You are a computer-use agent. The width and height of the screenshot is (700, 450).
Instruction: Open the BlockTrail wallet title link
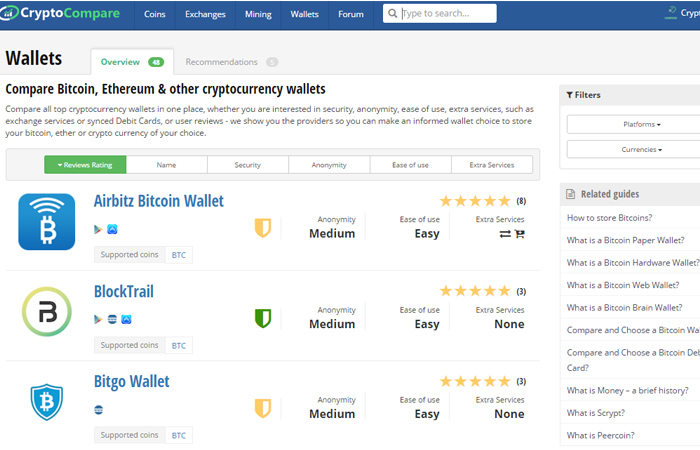[124, 292]
